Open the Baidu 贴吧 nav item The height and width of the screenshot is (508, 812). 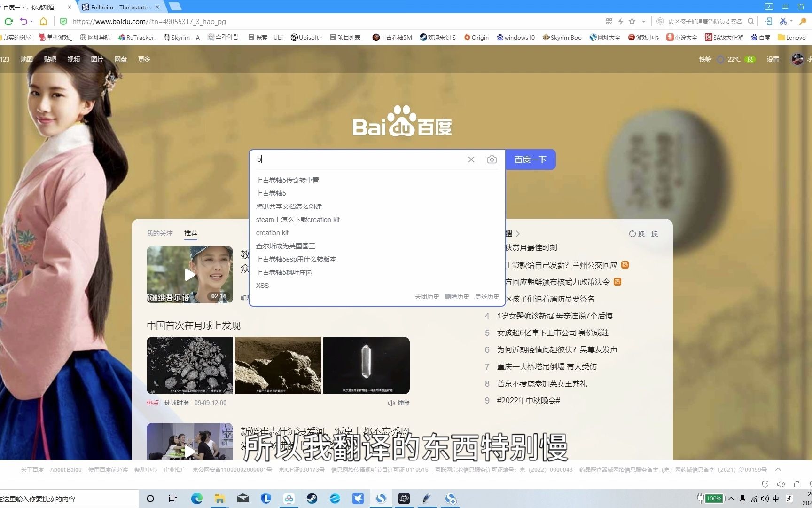pos(50,59)
